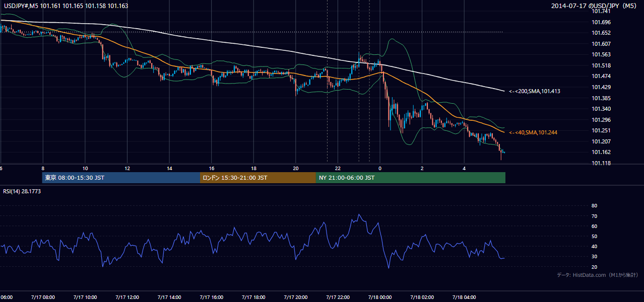Click the RSI scale value 40
Screen dimensions: 644x302
594,246
